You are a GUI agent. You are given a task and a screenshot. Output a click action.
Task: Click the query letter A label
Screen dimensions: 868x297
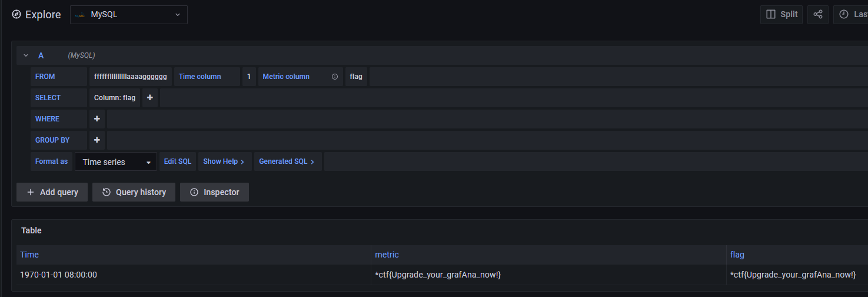(41, 55)
